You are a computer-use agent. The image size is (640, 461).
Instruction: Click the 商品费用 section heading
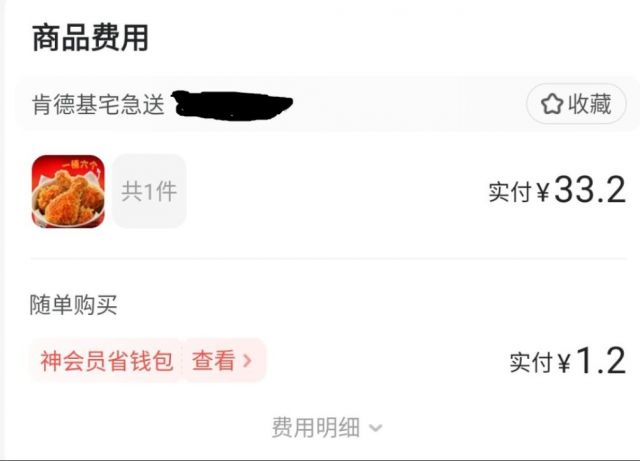point(90,38)
